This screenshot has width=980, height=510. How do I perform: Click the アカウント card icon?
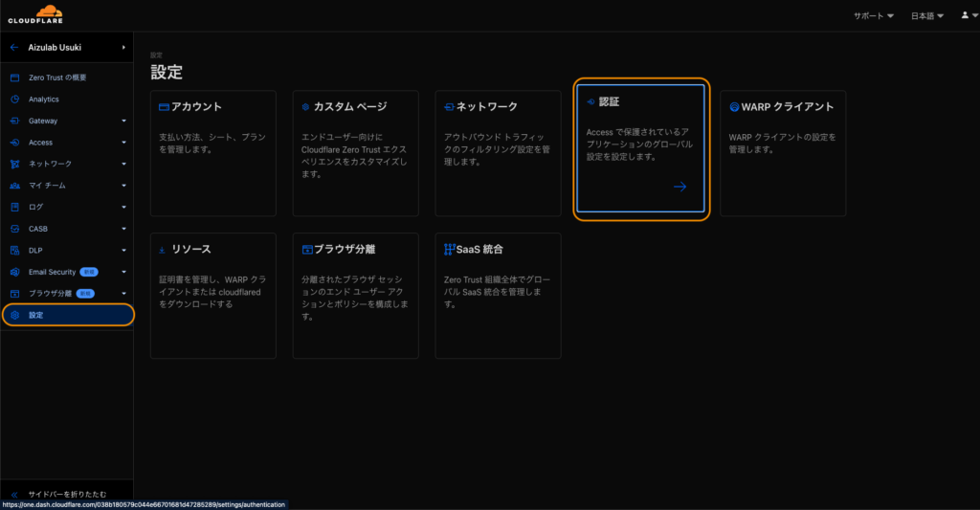coord(165,107)
